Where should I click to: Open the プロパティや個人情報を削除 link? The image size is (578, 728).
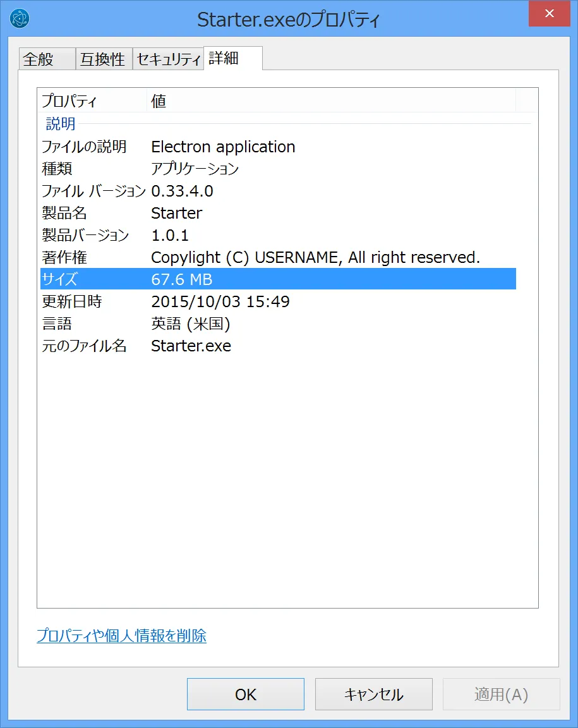121,636
